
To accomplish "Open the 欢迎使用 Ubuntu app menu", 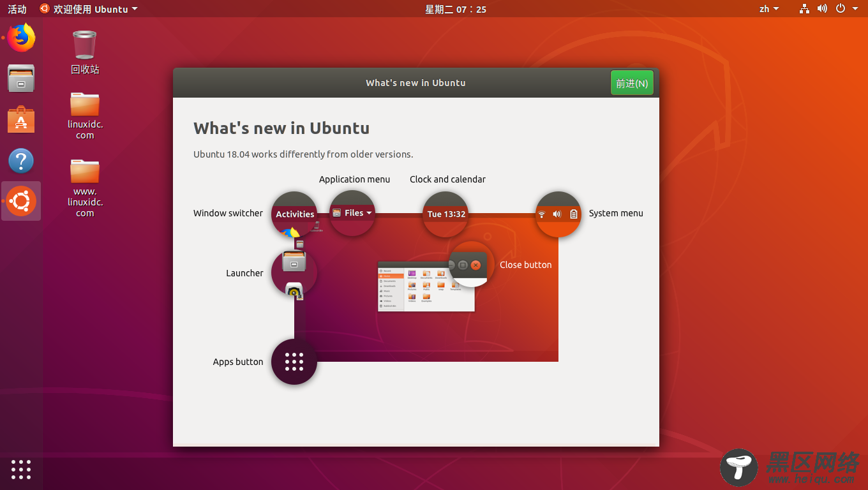I will (88, 9).
